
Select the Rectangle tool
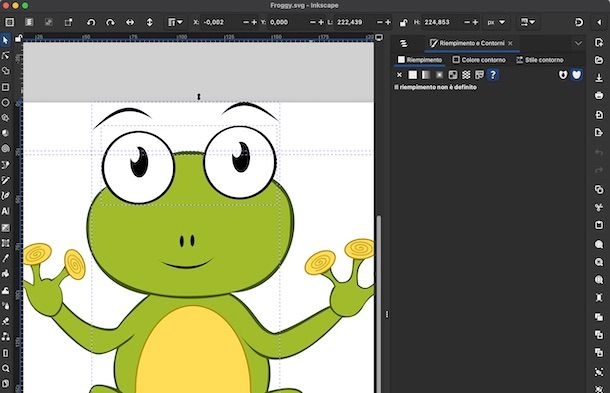(5, 87)
